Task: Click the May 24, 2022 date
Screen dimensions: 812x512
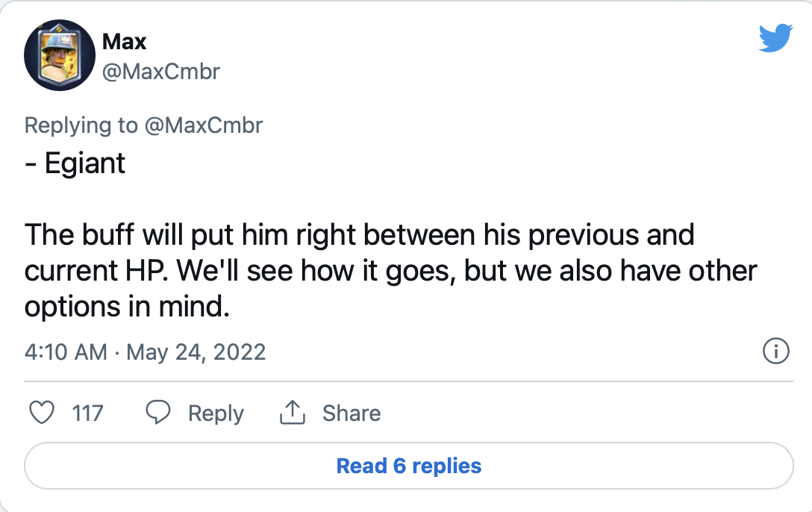Action: 196,352
